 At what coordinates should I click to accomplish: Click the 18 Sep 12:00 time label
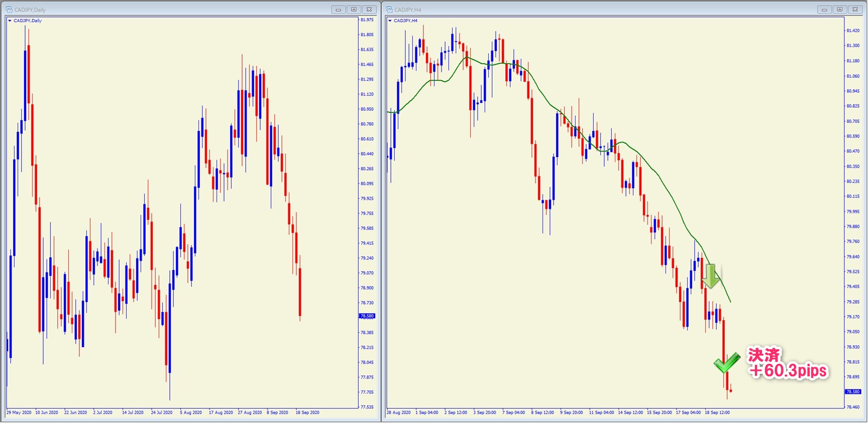pos(717,412)
